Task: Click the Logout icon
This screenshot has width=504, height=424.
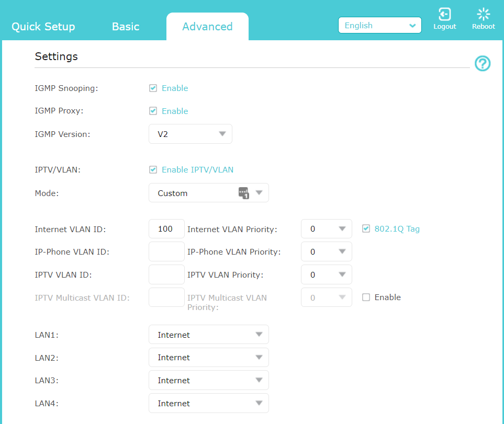Action: tap(444, 15)
